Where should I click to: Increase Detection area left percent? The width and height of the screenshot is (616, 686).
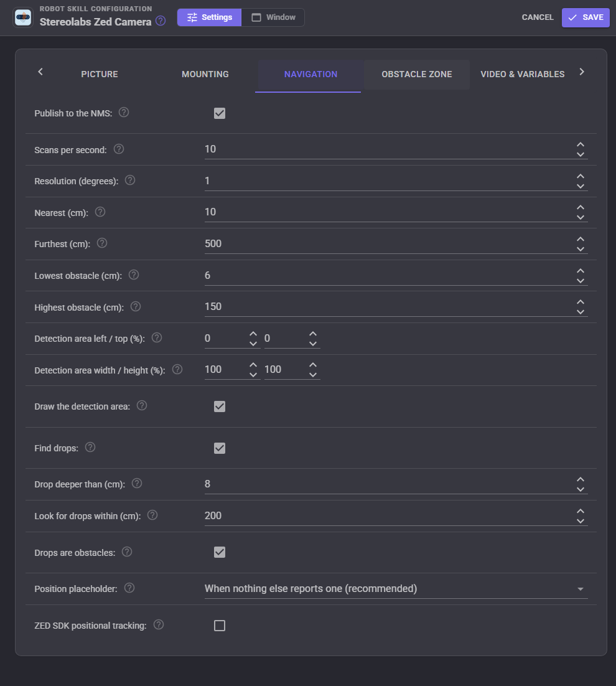[253, 334]
